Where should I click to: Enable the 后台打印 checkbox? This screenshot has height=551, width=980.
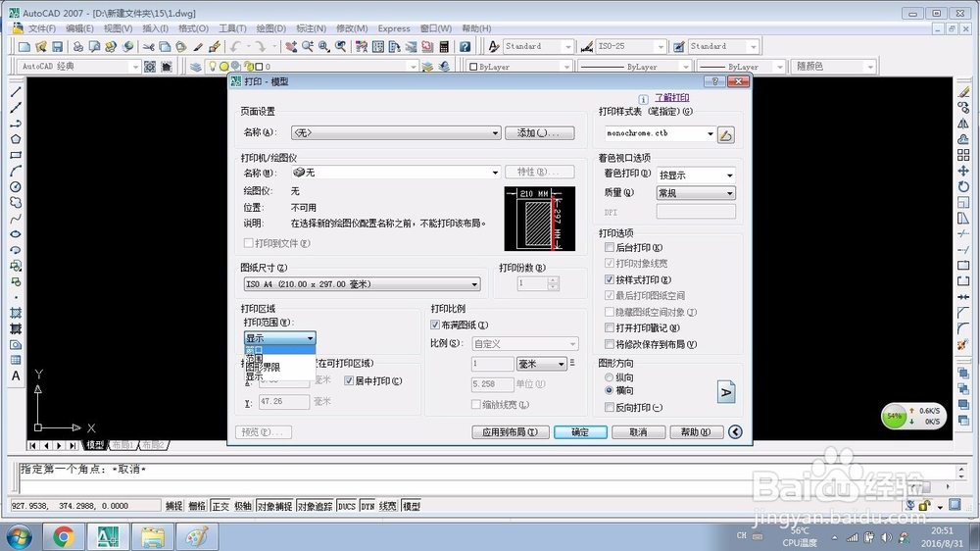pos(610,248)
